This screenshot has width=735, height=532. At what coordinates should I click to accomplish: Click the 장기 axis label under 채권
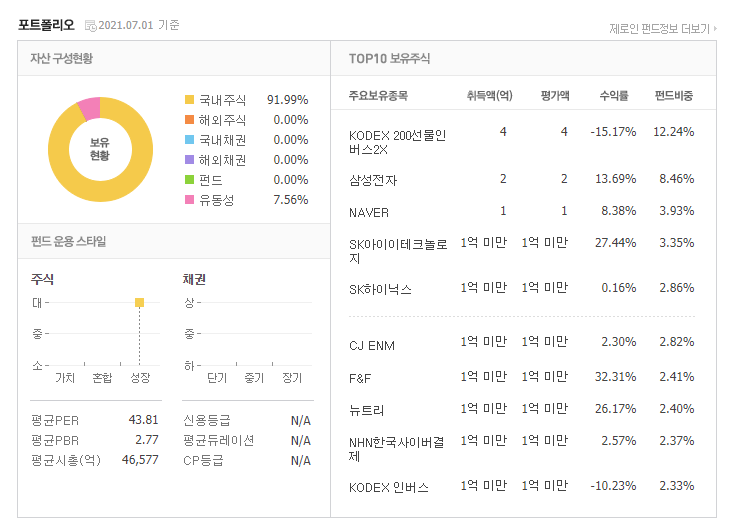point(292,378)
